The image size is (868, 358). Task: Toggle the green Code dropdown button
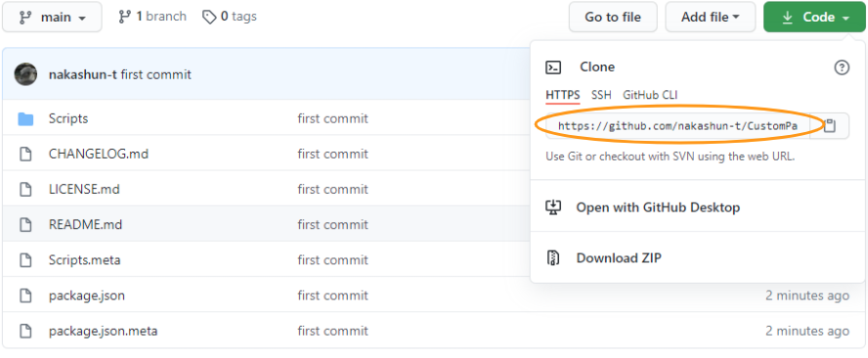click(814, 18)
